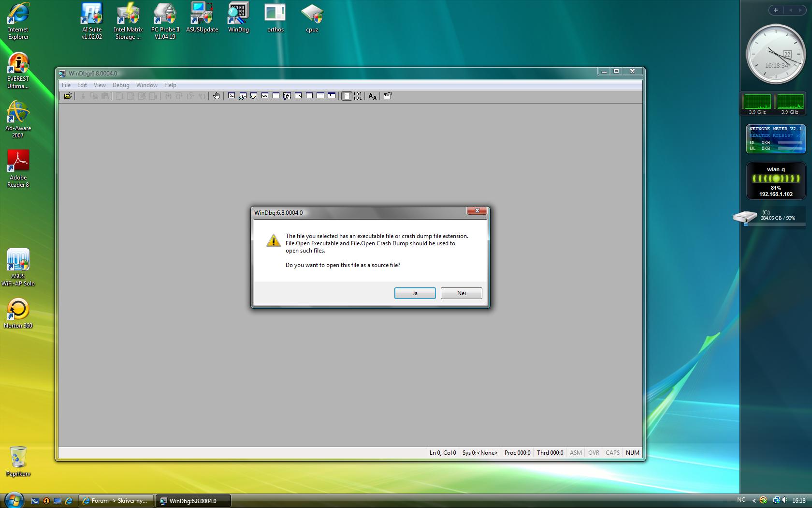Close the WinDbg warning dialog
The image size is (812, 508).
click(477, 210)
